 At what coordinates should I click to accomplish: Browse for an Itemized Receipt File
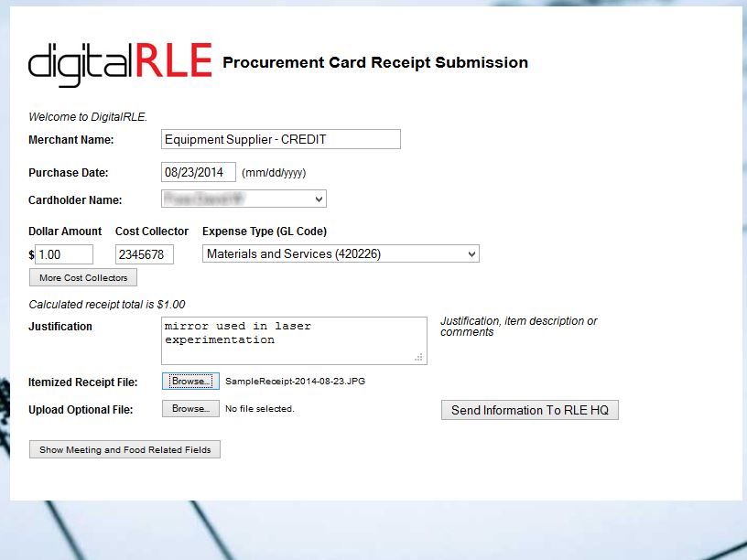click(x=190, y=381)
